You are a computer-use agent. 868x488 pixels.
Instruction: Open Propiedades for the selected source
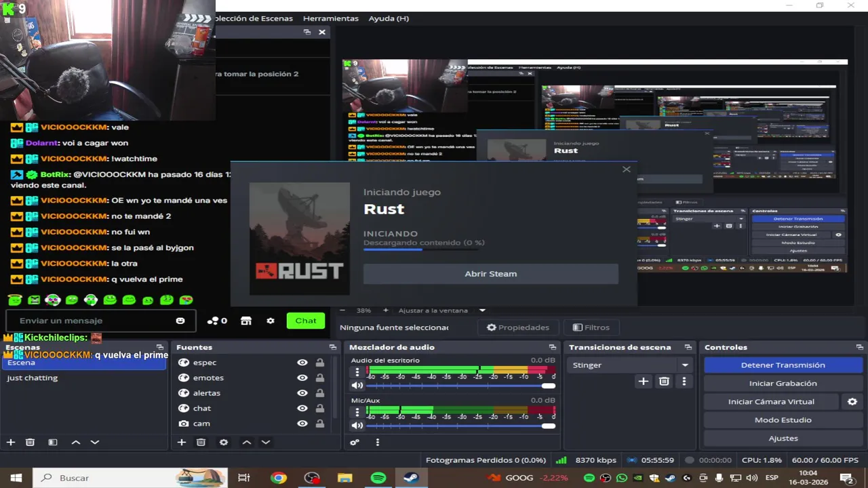click(x=518, y=327)
